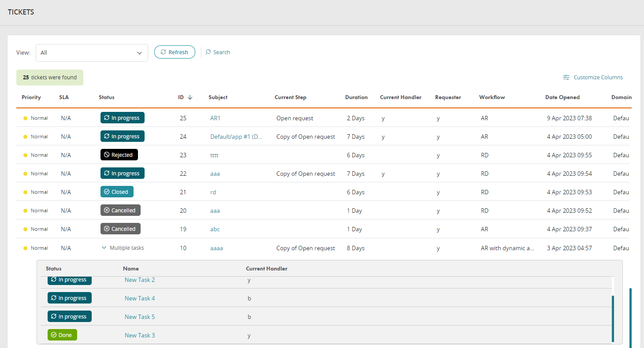Open New Task 4 link
The height and width of the screenshot is (348, 644).
[140, 298]
